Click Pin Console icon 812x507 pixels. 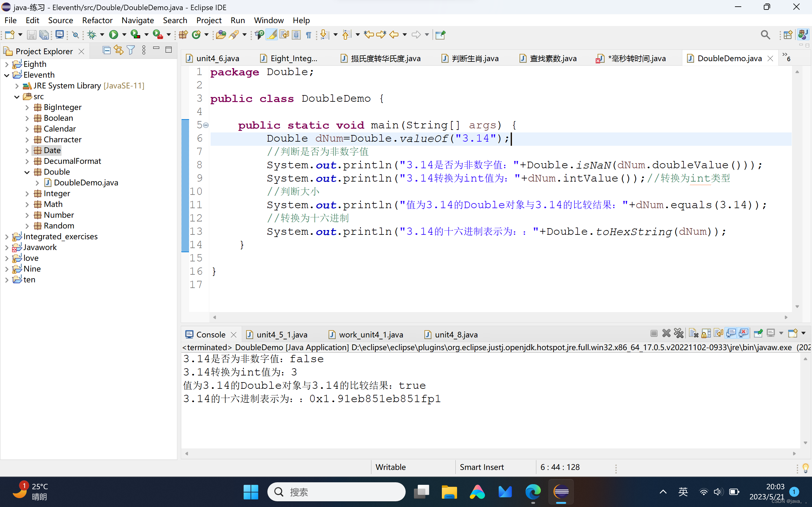758,333
